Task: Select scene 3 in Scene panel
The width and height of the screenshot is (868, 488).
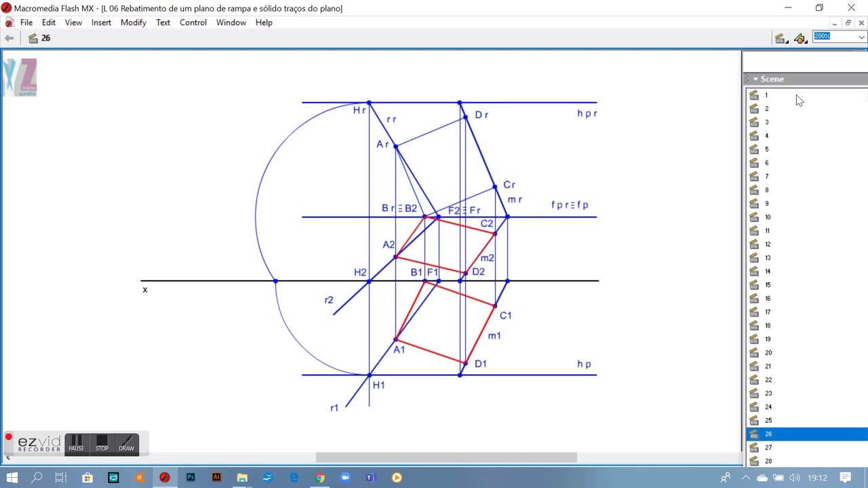Action: pyautogui.click(x=807, y=122)
